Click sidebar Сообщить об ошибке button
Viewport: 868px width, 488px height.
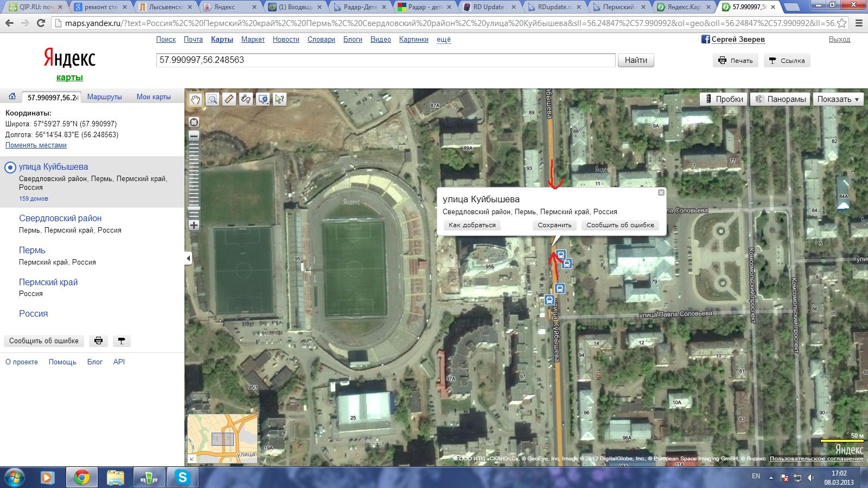(x=43, y=341)
